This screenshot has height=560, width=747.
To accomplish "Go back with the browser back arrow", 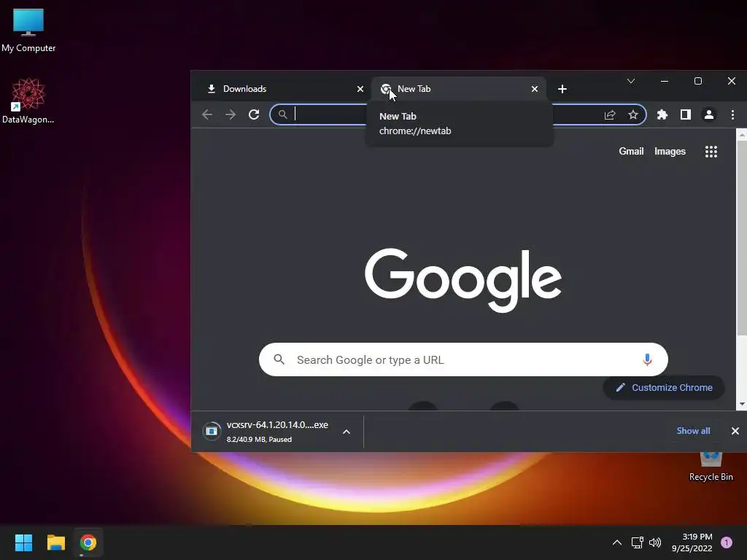I will click(206, 114).
